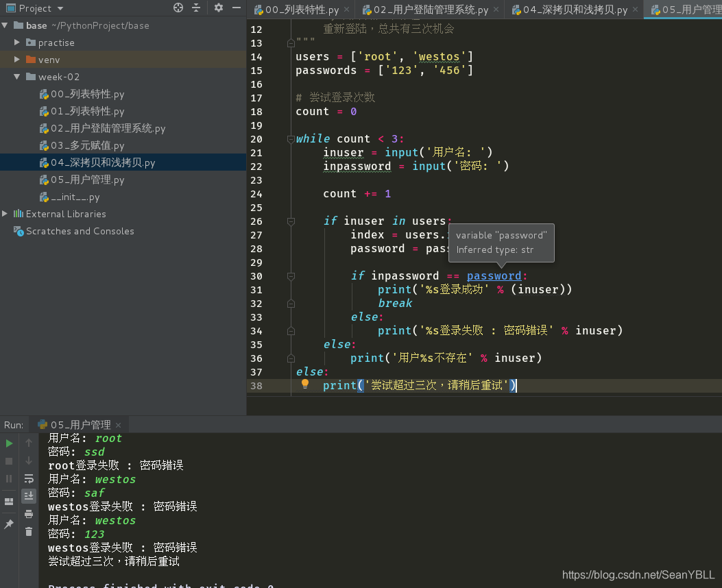Open __init__.py in project tree
This screenshot has height=588, width=722.
pos(69,197)
